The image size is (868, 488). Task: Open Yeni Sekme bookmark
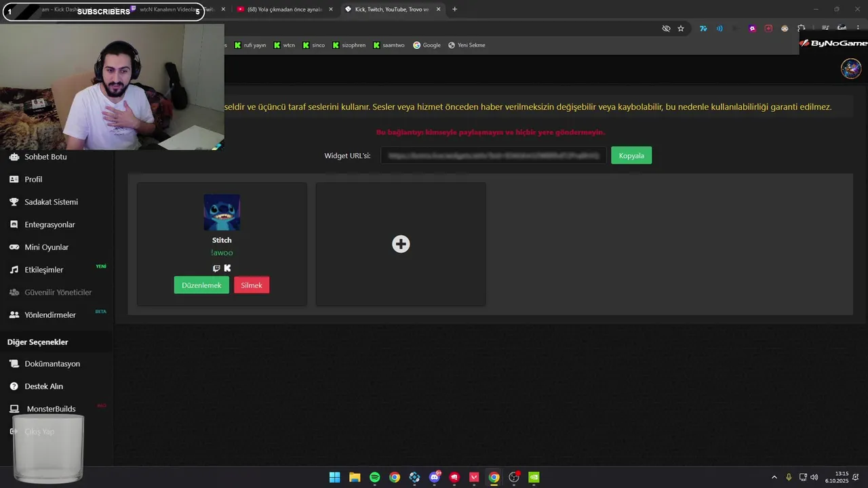pos(467,45)
